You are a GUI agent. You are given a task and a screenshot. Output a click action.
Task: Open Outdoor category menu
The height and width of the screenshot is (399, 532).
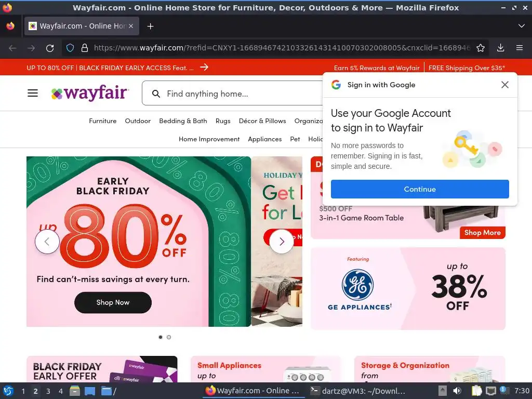138,121
